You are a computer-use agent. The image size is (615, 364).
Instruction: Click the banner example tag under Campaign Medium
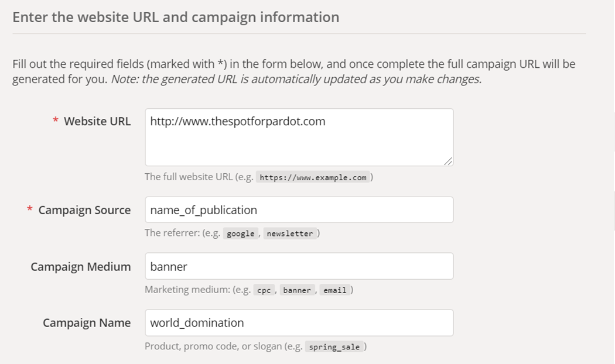(x=297, y=290)
